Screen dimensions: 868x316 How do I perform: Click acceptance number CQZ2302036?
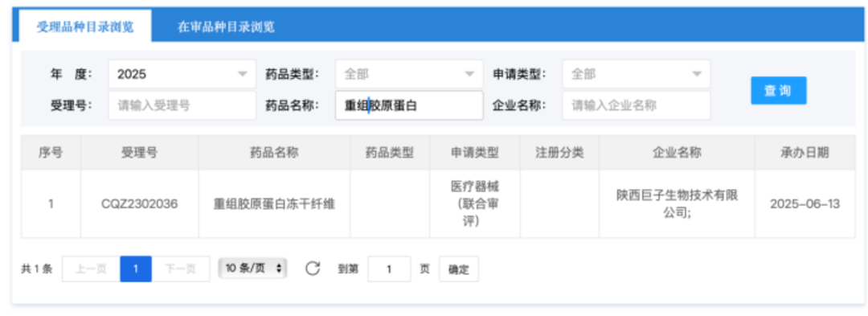140,203
